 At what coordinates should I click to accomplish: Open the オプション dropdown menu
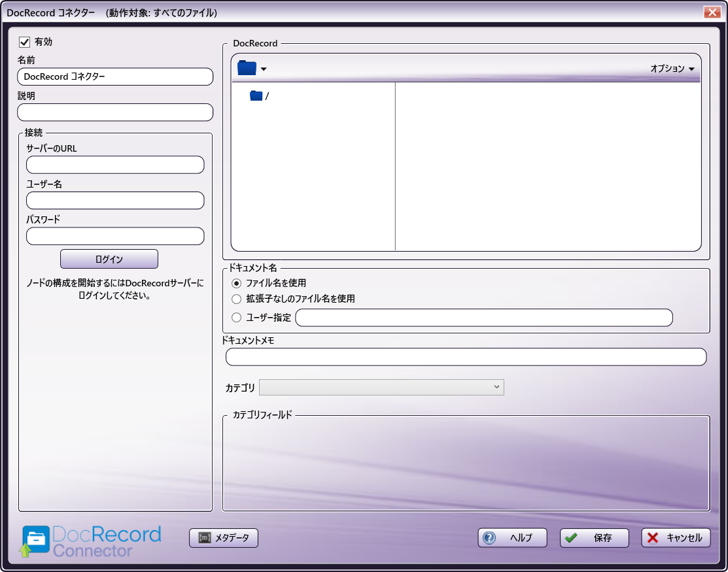click(672, 69)
